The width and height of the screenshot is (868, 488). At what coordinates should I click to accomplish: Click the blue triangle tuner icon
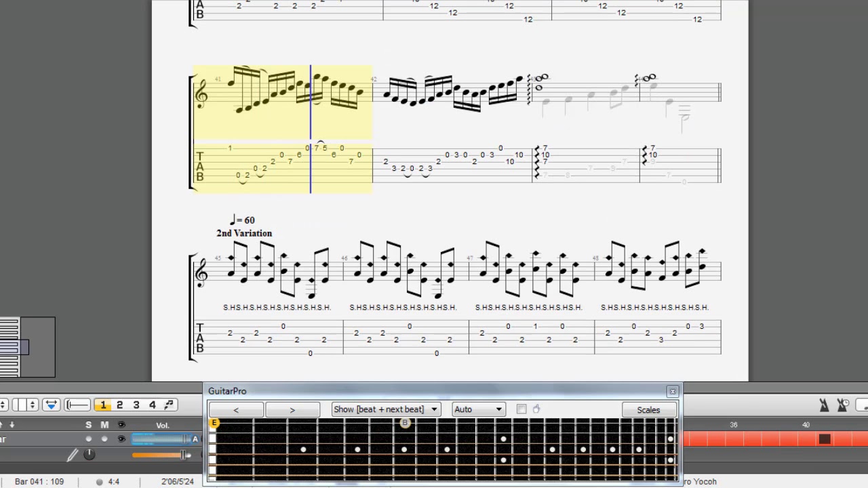51,405
